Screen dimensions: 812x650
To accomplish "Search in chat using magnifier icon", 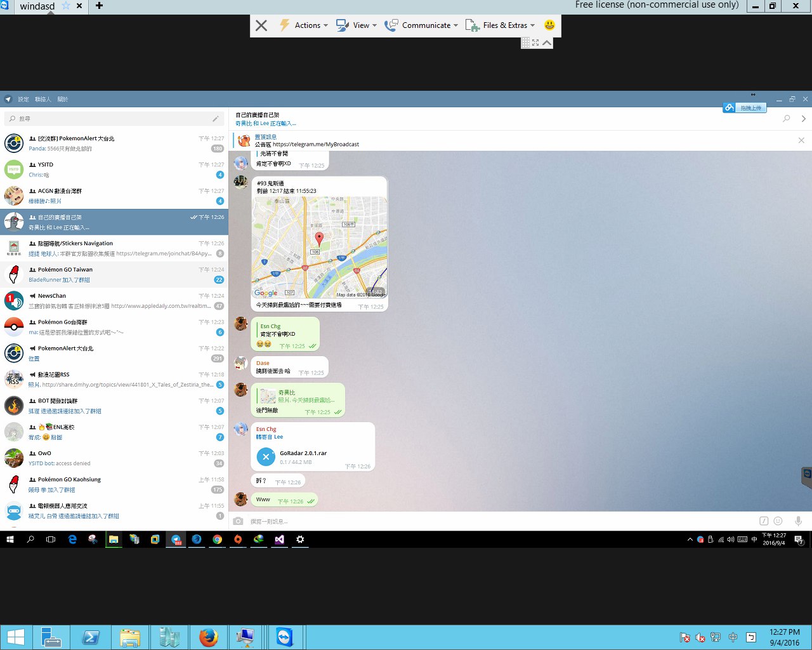I will click(x=787, y=119).
